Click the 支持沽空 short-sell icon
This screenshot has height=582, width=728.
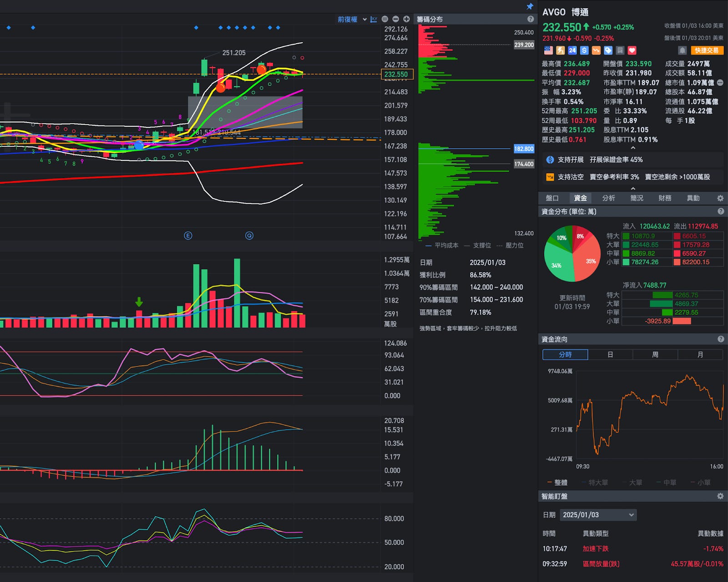pyautogui.click(x=550, y=177)
